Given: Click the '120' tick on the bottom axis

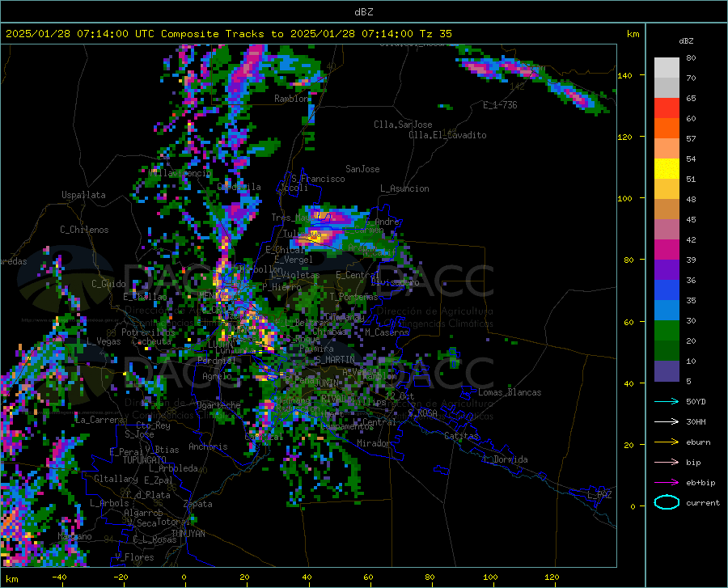Looking at the screenshot, I should [x=552, y=577].
